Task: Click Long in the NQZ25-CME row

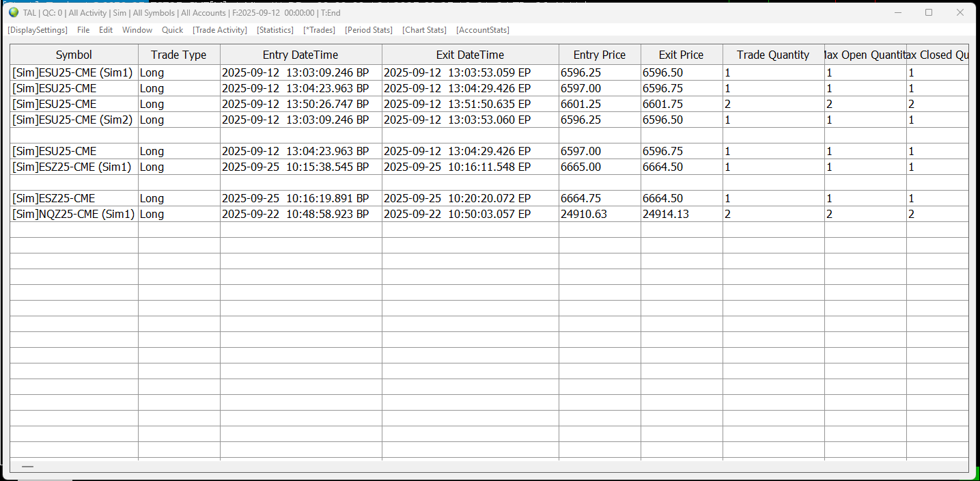Action: [x=179, y=214]
